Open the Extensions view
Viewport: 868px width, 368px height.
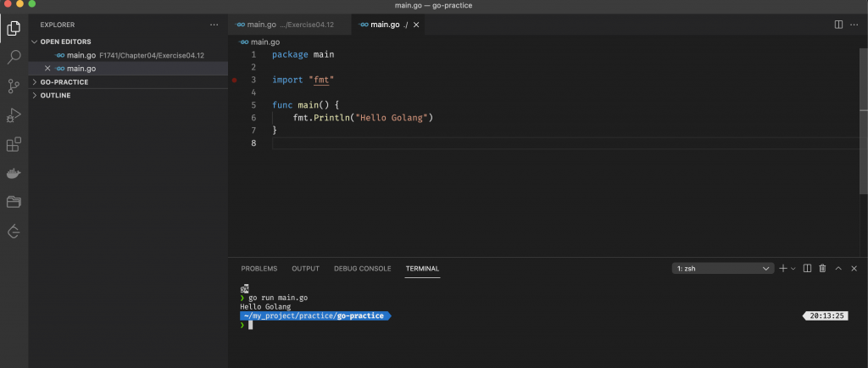(x=14, y=144)
